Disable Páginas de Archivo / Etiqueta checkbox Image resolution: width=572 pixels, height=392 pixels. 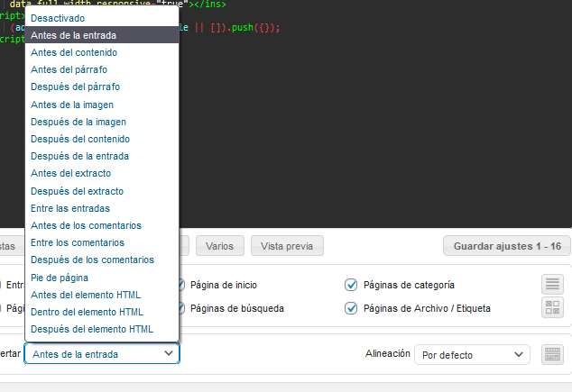[x=351, y=308]
